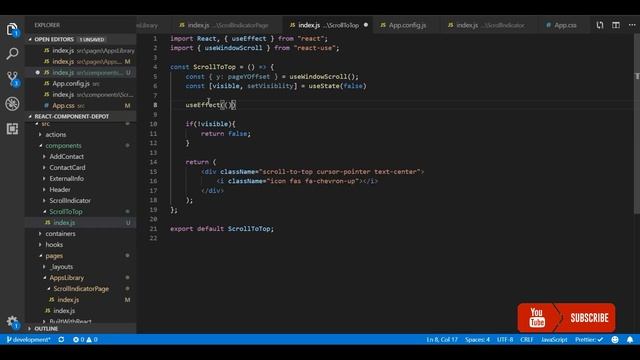Open the Search view in activity bar
The height and width of the screenshot is (360, 640).
tap(12, 54)
